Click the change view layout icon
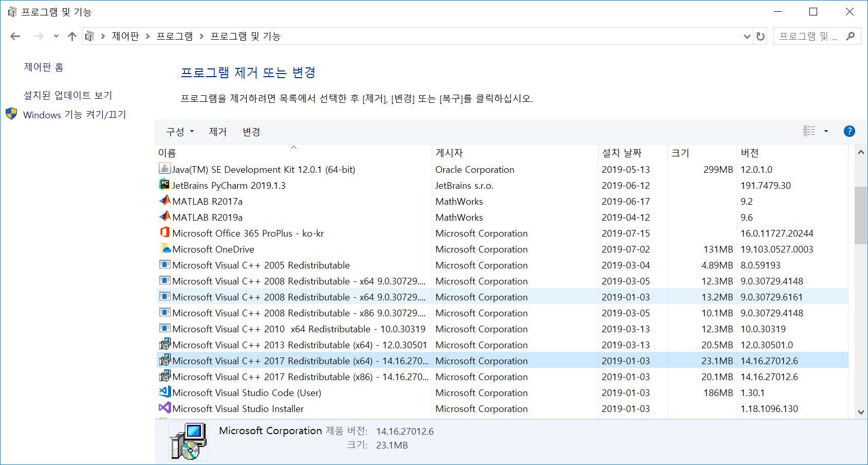Viewport: 868px width, 465px height. click(x=809, y=131)
